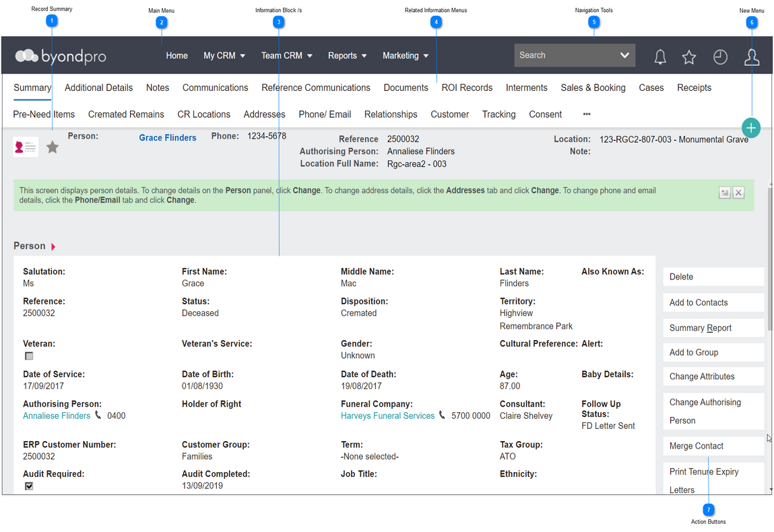Click the vertical scrollbar thumb
This screenshot has width=774, height=532.
pyautogui.click(x=769, y=259)
